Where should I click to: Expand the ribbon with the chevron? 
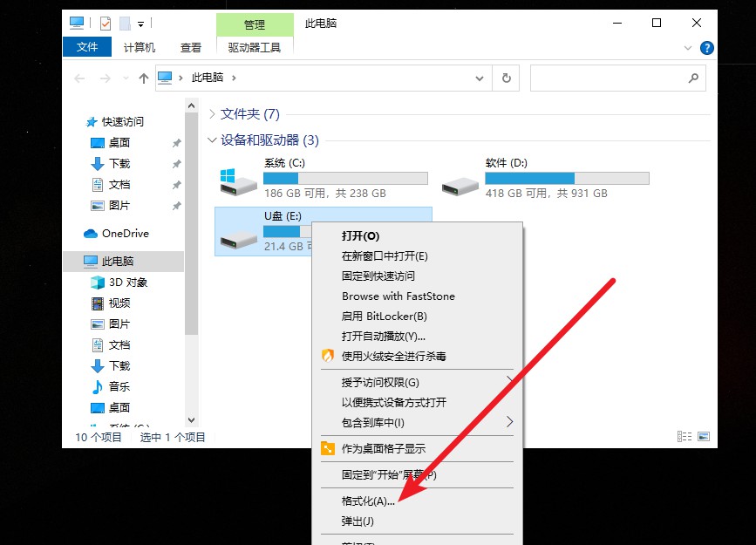tap(688, 48)
